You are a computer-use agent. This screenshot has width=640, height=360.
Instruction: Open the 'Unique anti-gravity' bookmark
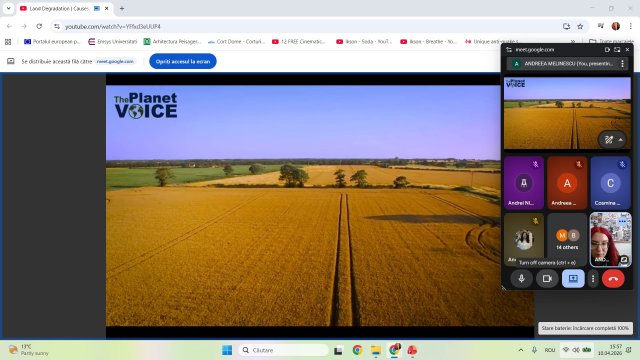tap(492, 42)
